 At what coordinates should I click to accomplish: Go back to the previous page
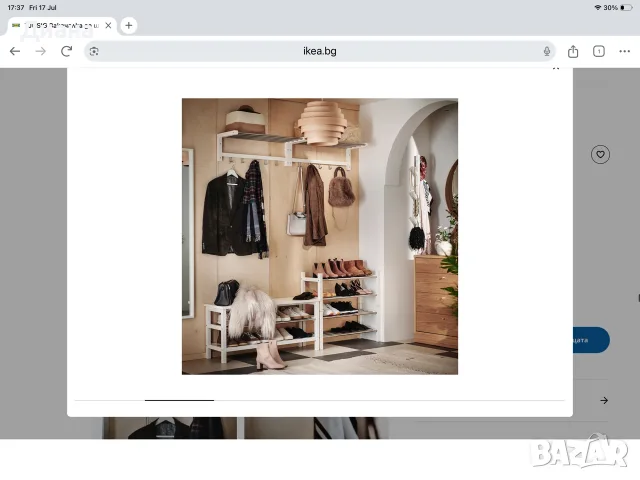[x=15, y=51]
